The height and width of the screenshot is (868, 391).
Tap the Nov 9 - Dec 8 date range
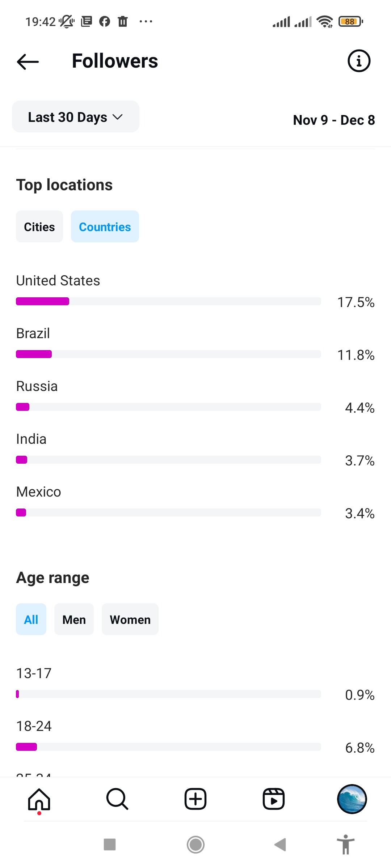point(334,120)
